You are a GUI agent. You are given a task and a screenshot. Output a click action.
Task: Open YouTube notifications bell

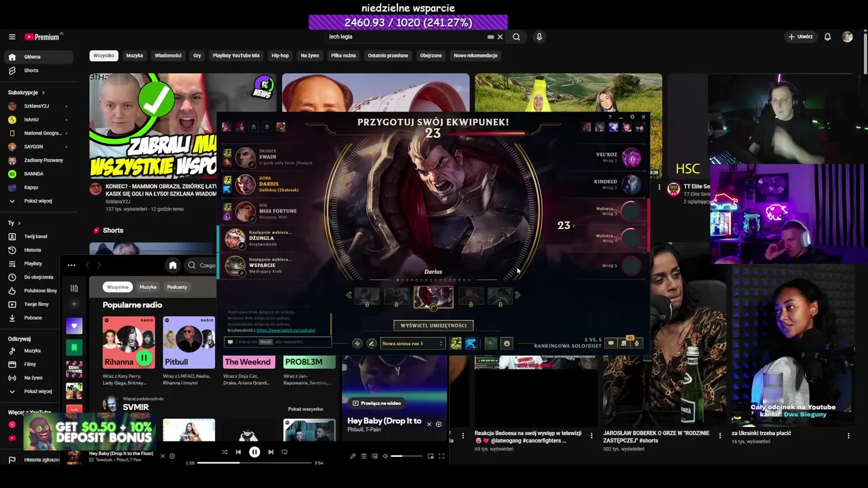pos(827,37)
